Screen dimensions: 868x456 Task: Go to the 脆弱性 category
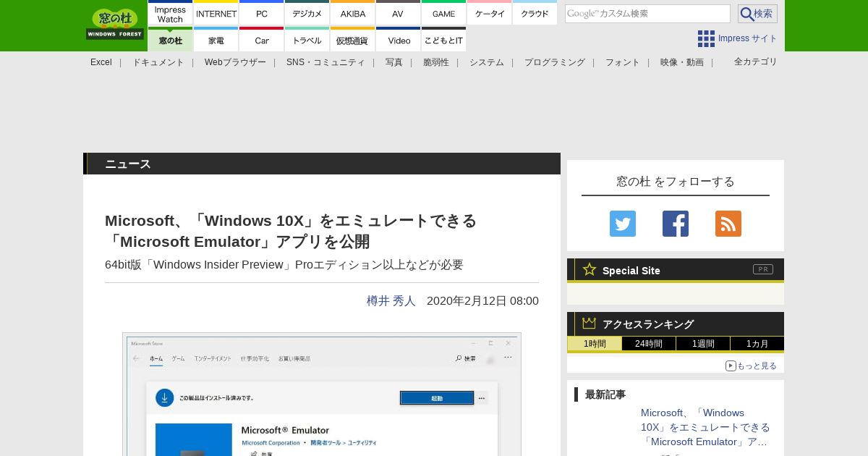436,62
